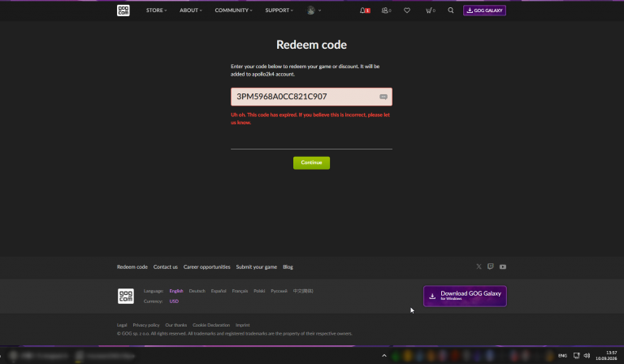Switch language to Français
624x364 pixels.
tap(240, 291)
